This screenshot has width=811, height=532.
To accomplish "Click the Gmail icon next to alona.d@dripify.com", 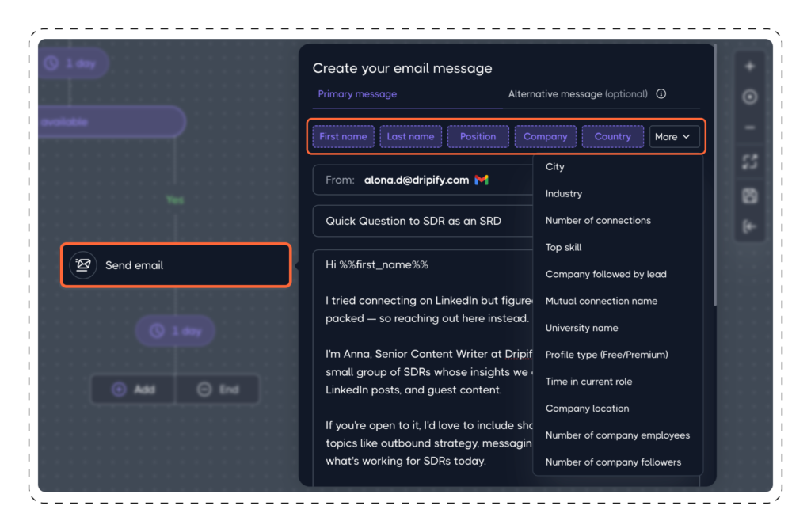I will [x=480, y=180].
